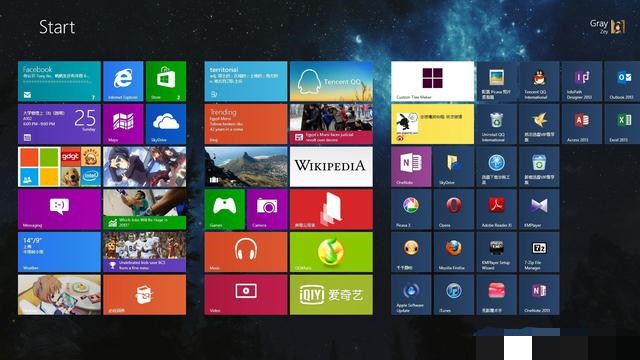Screen dimensions: 640x360
Task: Open OneNote 2013 tile
Action: [x=539, y=295]
